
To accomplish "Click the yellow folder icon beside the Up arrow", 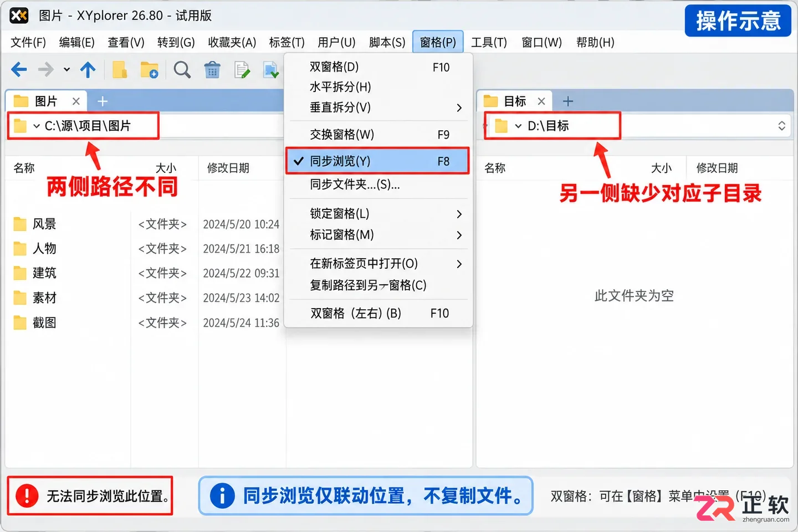I will click(x=120, y=70).
